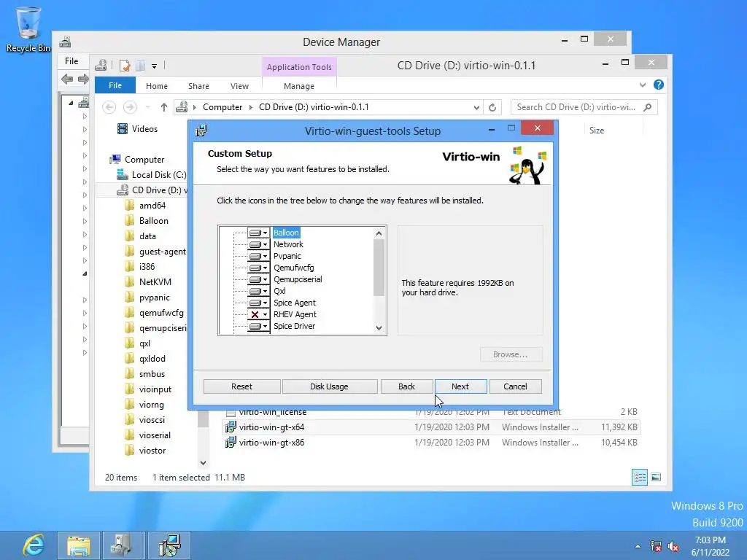
Task: Show hidden tray icons arrow
Action: click(x=638, y=547)
